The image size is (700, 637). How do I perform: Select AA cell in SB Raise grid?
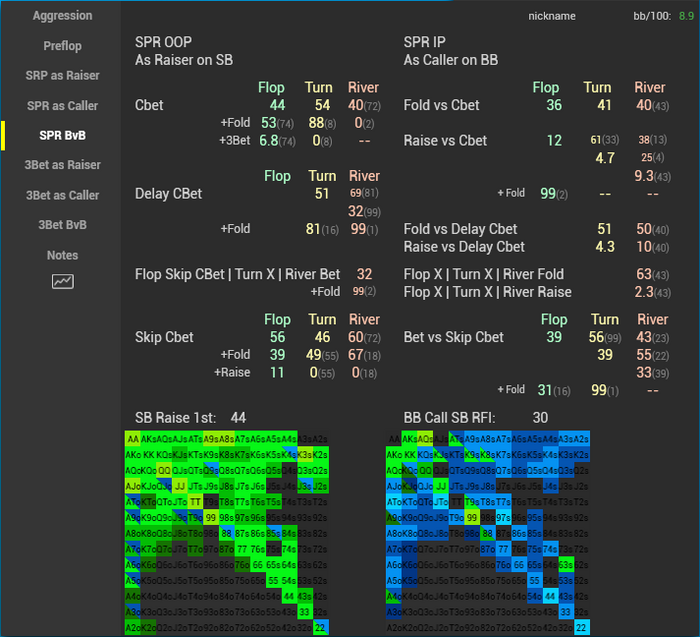click(133, 439)
